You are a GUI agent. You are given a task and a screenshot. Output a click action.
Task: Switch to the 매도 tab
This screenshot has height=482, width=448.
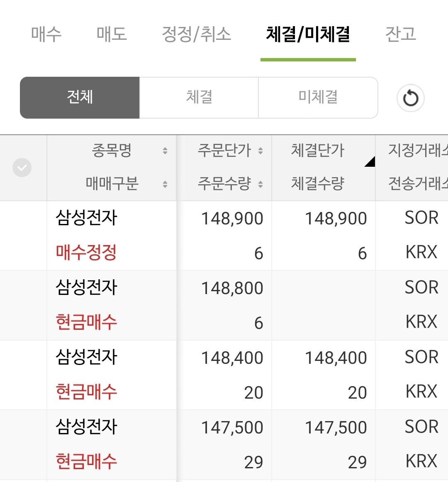112,34
